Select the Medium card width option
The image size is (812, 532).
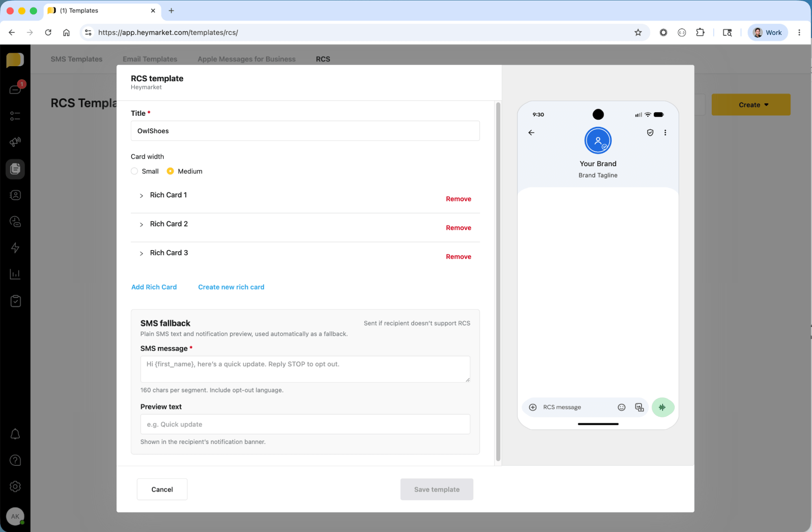[170, 171]
